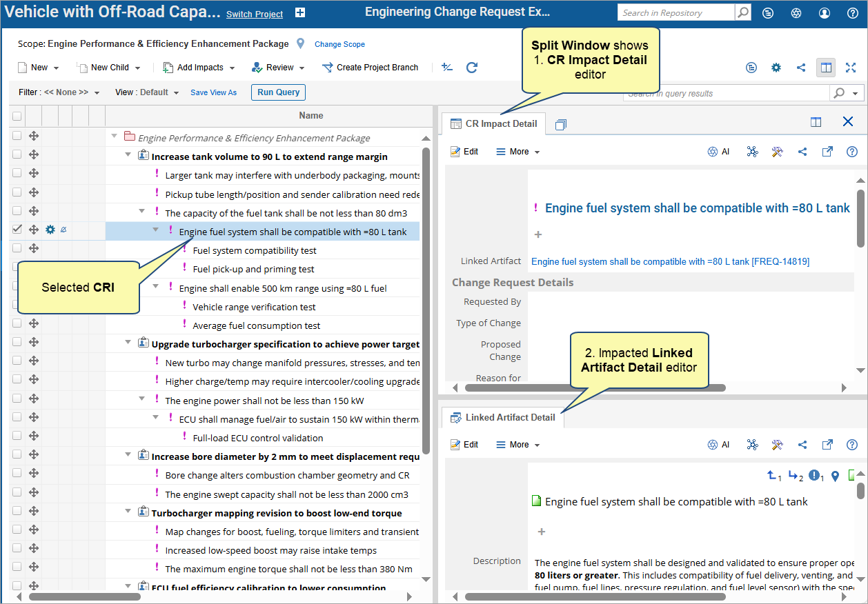The image size is (868, 604).
Task: Open the Linked Artifact Detail in a new window
Action: 827,445
